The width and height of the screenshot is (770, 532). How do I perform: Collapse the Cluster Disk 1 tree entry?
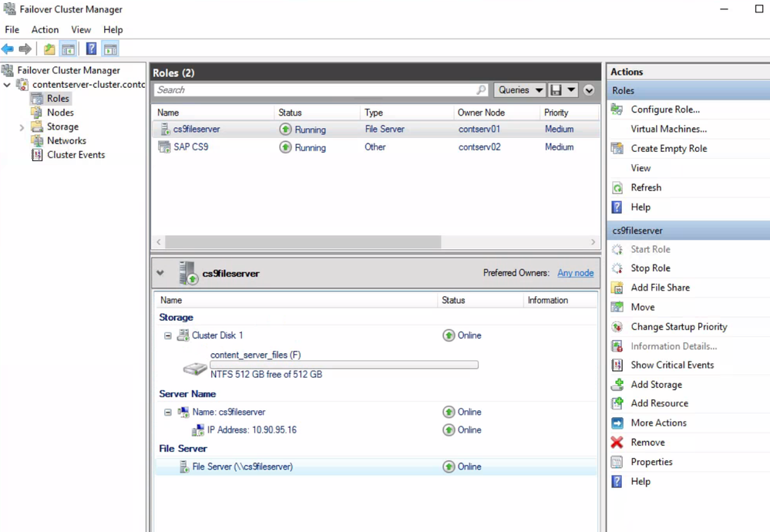[167, 336]
